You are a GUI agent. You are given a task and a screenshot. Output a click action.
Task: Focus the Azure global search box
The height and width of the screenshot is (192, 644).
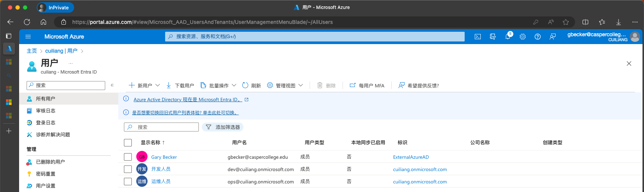(x=315, y=37)
